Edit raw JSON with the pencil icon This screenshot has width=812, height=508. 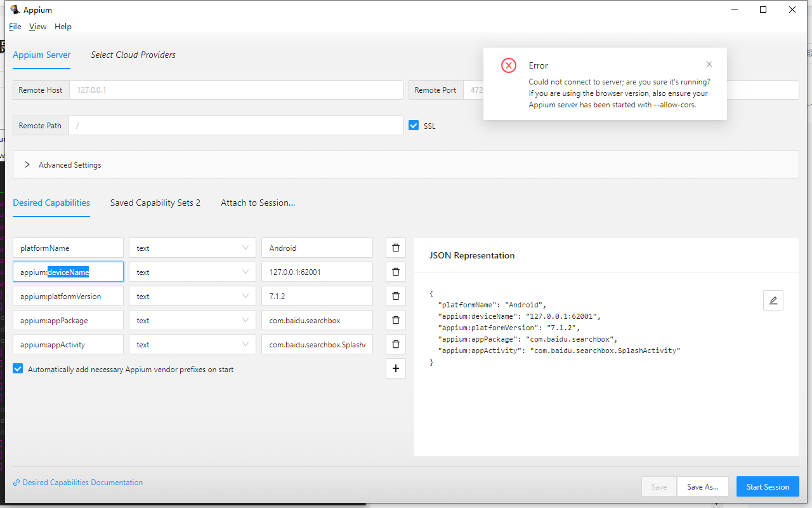pyautogui.click(x=773, y=300)
